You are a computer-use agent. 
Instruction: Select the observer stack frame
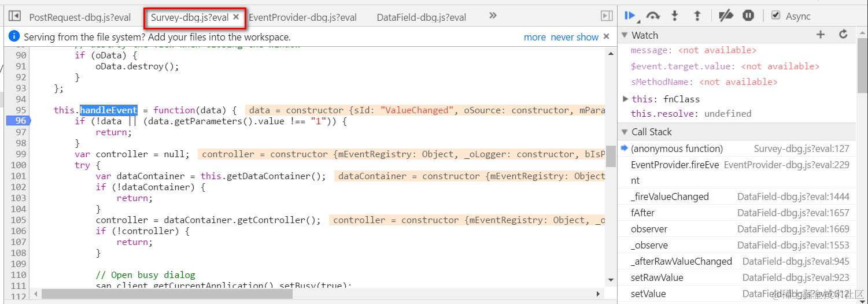click(736, 229)
